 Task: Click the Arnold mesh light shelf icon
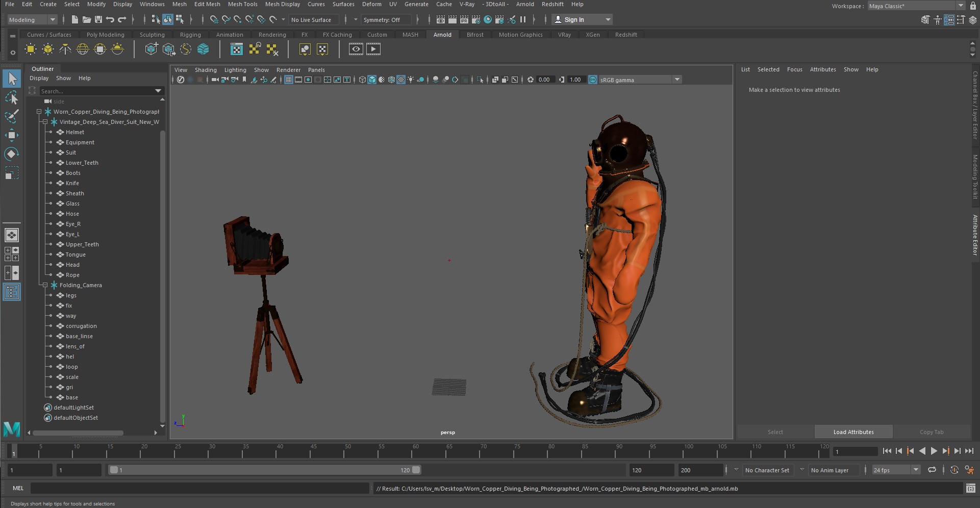click(48, 49)
